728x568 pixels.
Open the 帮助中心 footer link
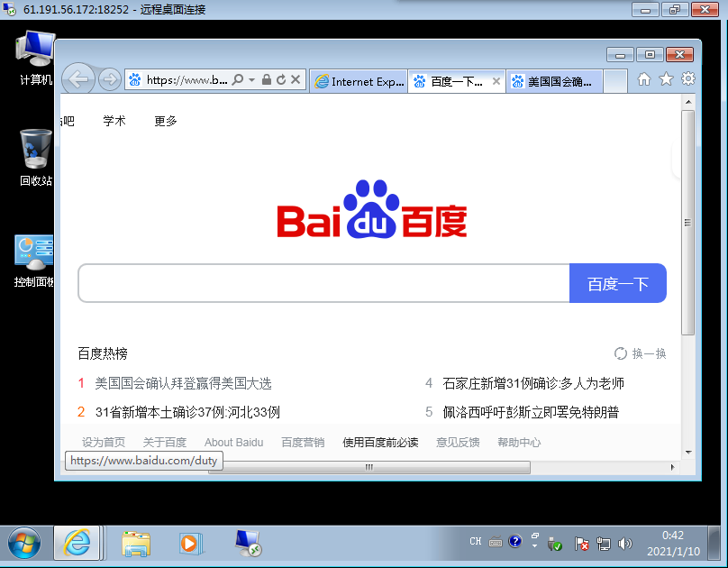(520, 443)
